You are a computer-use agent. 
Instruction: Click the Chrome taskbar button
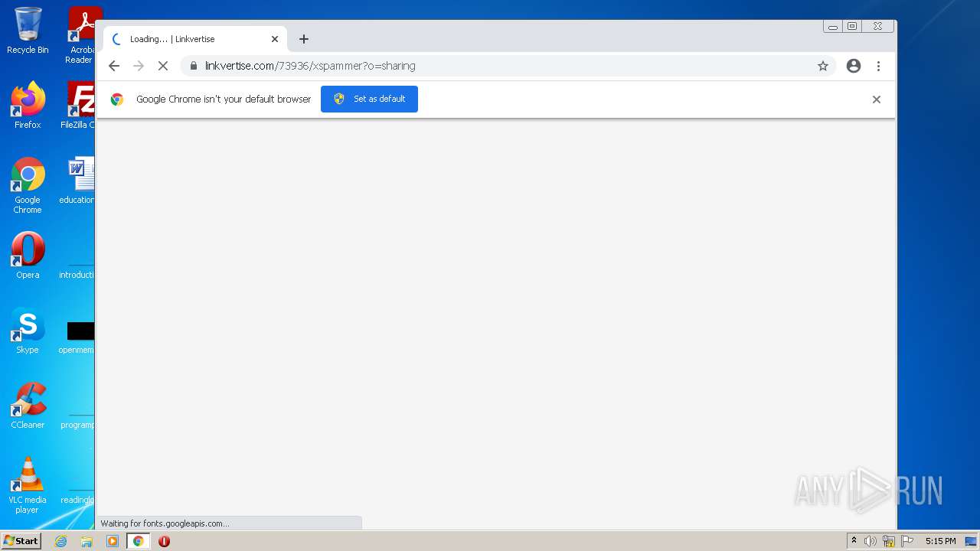click(x=139, y=541)
